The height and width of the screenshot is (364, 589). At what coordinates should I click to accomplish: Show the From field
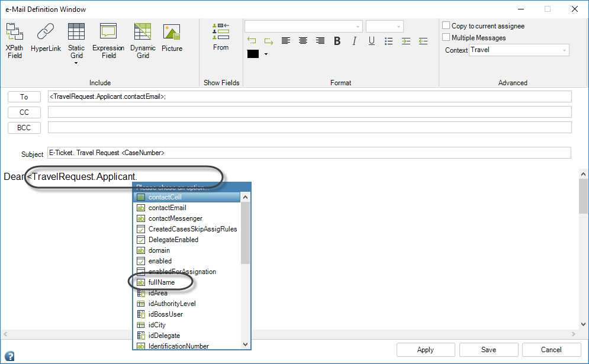click(220, 37)
